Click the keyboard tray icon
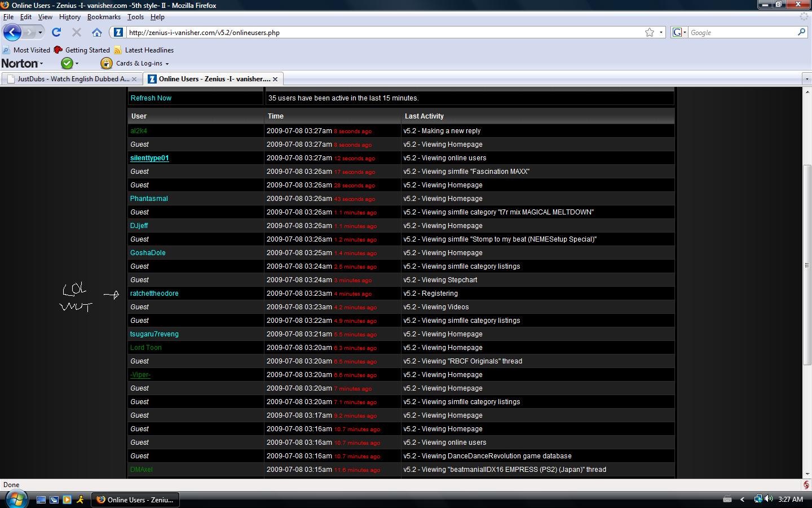The width and height of the screenshot is (812, 508). (727, 499)
